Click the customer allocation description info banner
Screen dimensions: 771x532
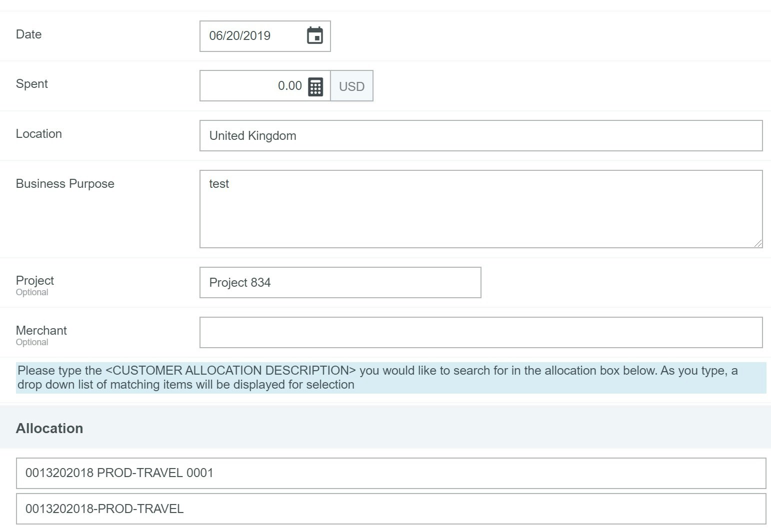point(390,378)
